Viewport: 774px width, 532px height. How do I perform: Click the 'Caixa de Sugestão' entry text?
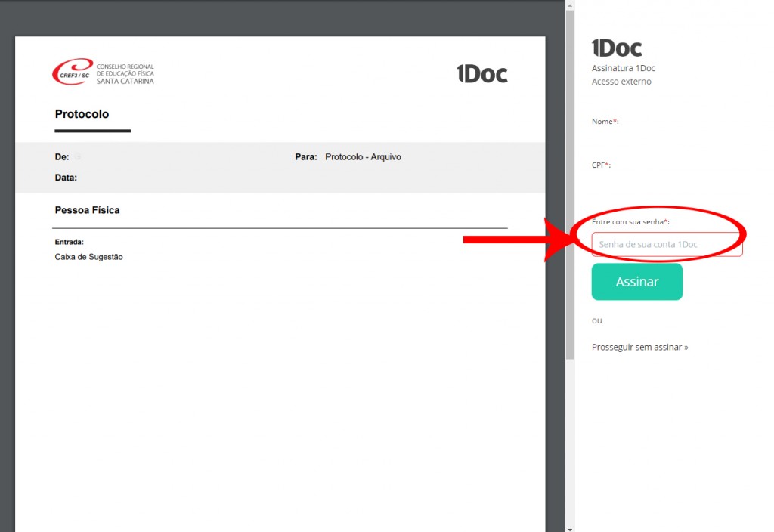pyautogui.click(x=88, y=257)
